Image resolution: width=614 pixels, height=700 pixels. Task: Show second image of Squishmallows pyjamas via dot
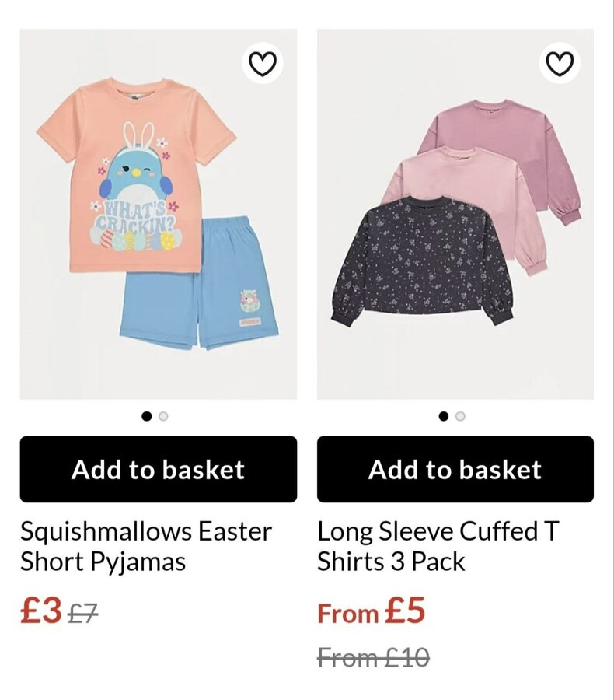tap(163, 416)
